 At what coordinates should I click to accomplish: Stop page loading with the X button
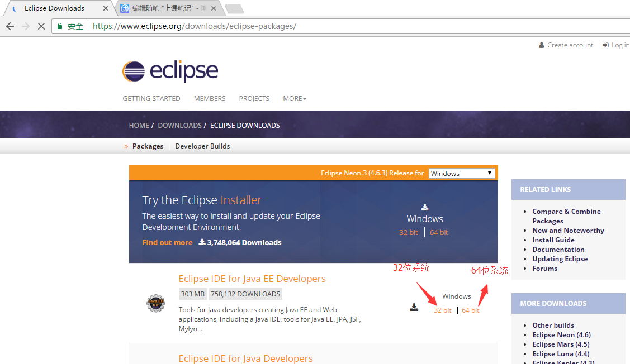(41, 26)
